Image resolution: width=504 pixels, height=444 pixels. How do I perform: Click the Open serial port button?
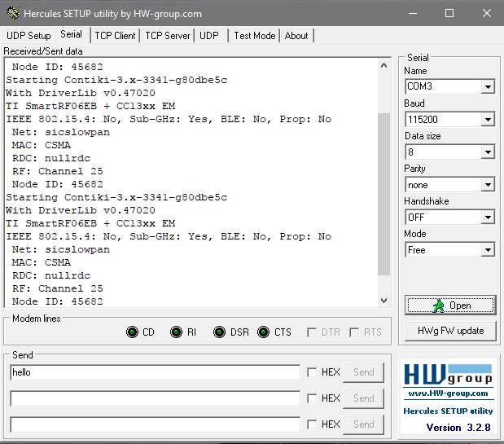pos(450,306)
